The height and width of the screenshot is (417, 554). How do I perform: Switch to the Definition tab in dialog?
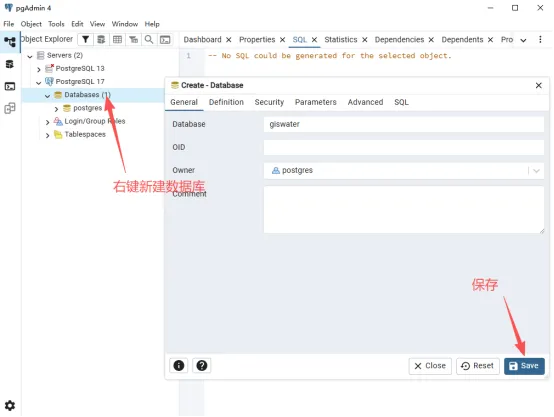[226, 102]
